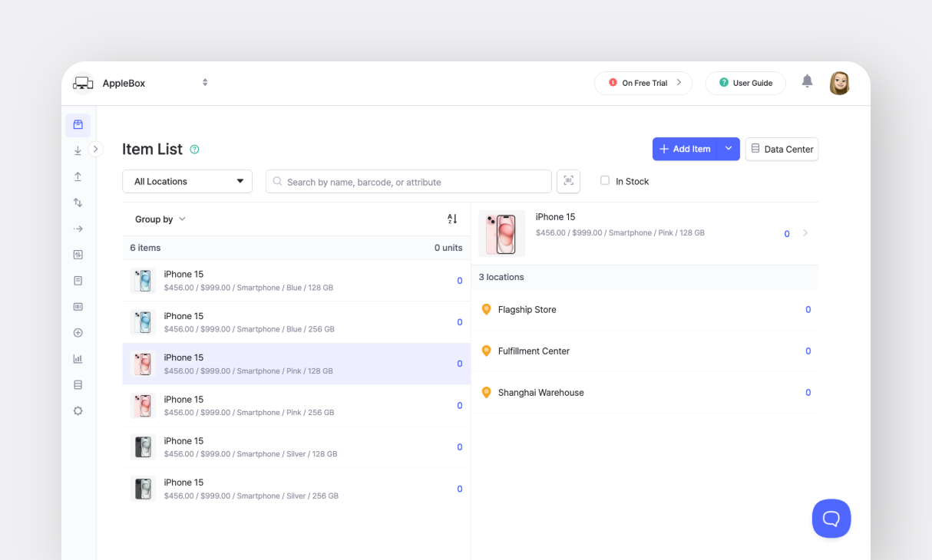The image size is (932, 560).
Task: Open the data center stack sidebar icon
Action: click(x=78, y=385)
